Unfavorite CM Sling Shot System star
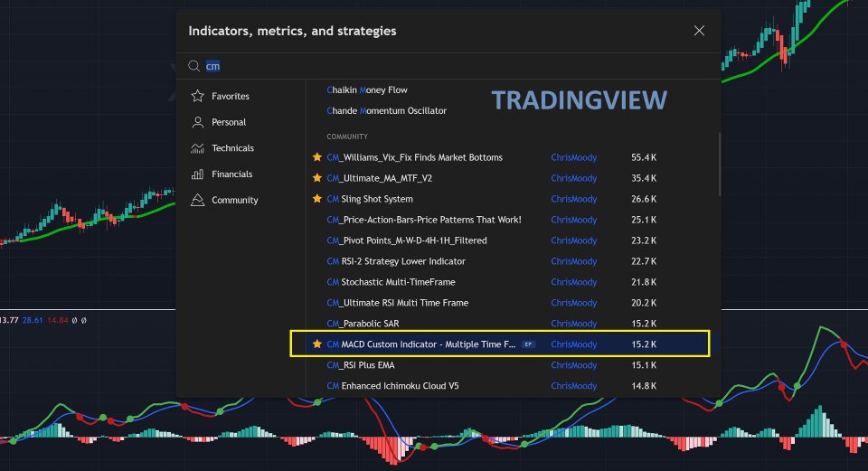The height and width of the screenshot is (471, 868). click(317, 199)
